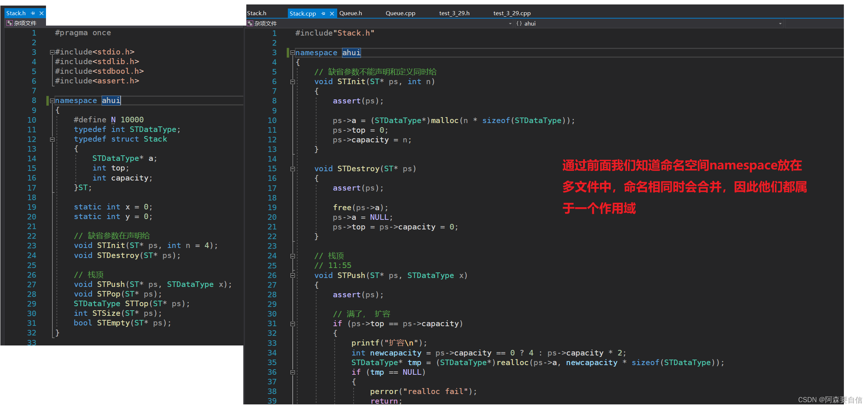Collapse the STPush function in Stack.cpp

coord(292,275)
